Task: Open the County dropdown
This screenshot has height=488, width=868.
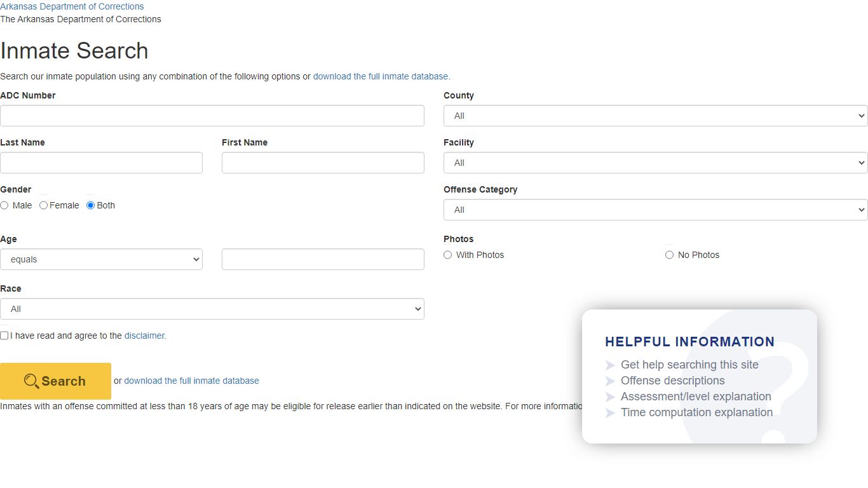Action: coord(655,116)
